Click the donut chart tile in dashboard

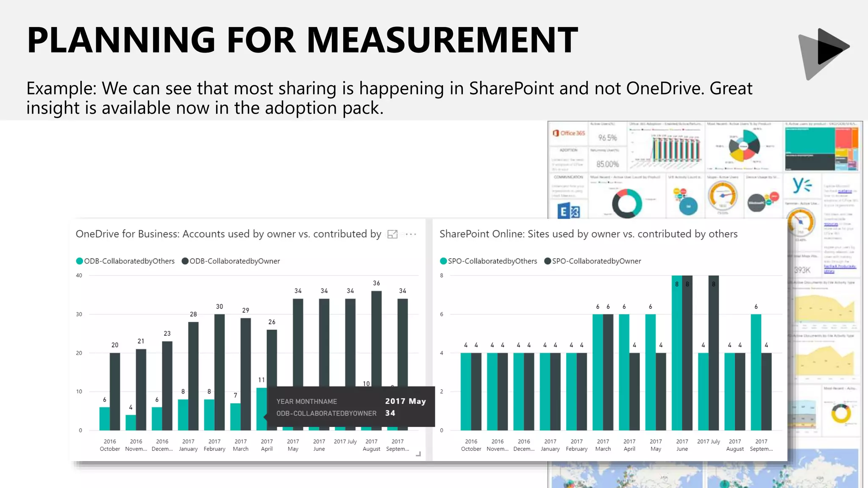(x=626, y=197)
